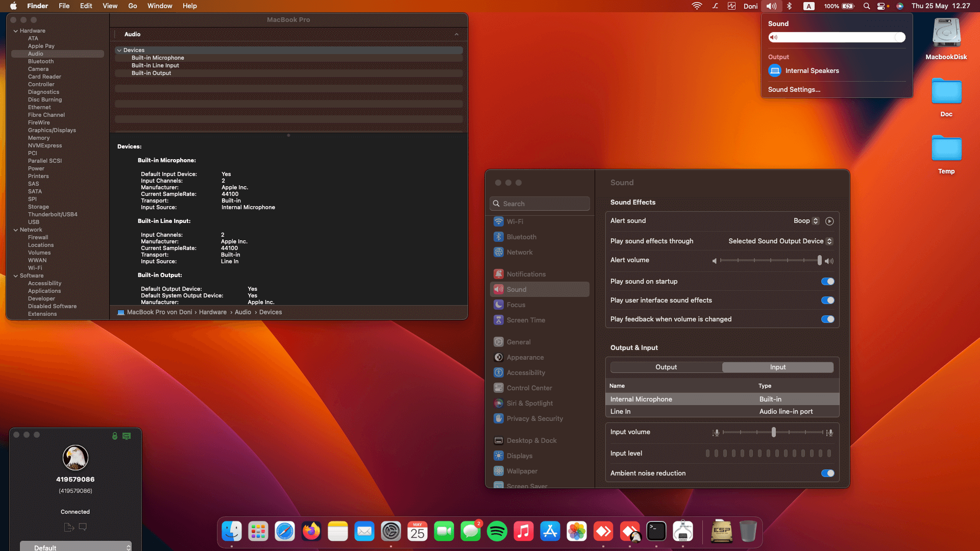The image size is (980, 551).
Task: Open FaceTime from the Dock
Action: point(444,532)
